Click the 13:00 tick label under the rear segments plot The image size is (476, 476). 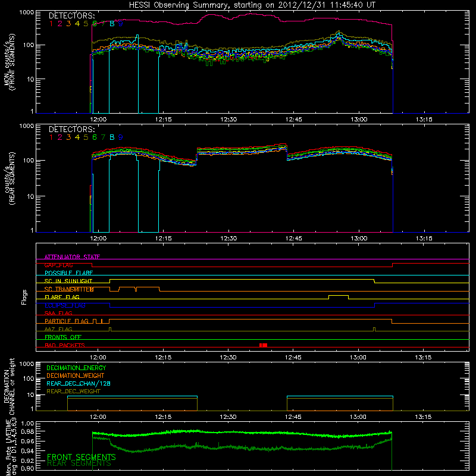pos(359,239)
